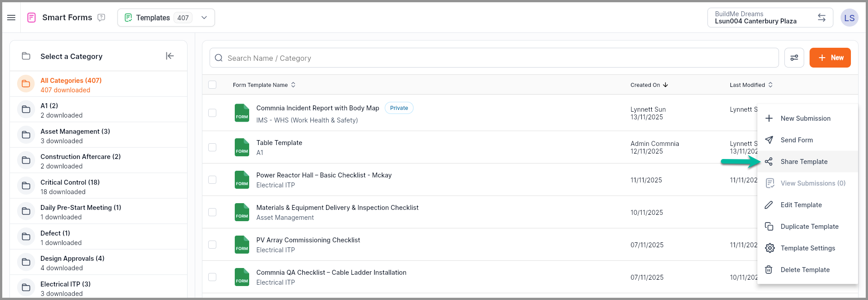Open the hamburger navigation menu
This screenshot has height=300, width=868.
point(11,18)
